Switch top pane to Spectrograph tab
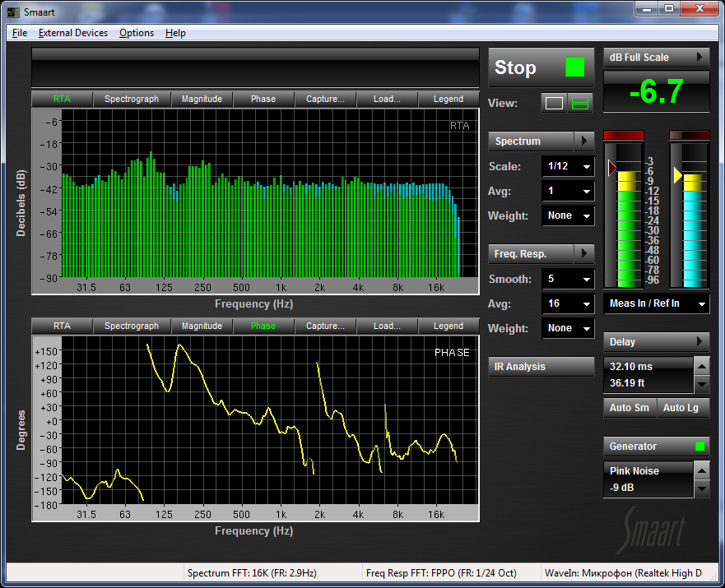Image resolution: width=725 pixels, height=588 pixels. (132, 100)
